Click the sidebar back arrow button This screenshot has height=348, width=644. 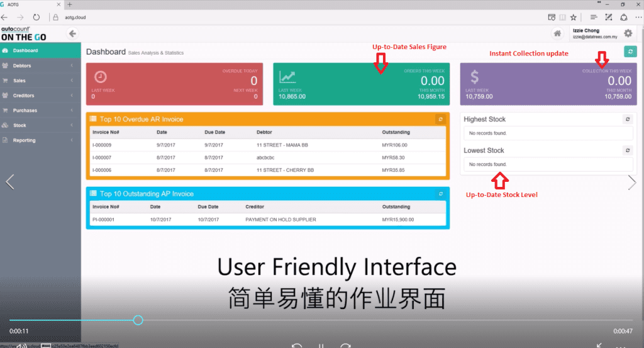[x=73, y=33]
